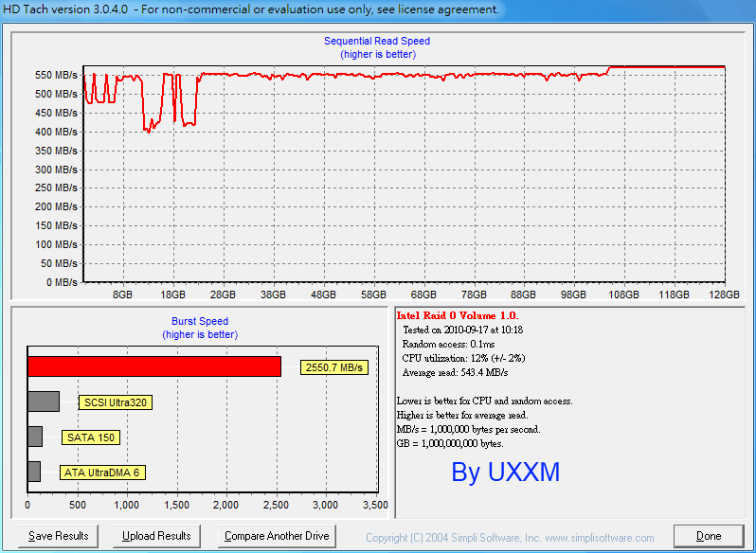The width and height of the screenshot is (756, 553).
Task: Click the Sequential Read Speed title
Action: 377,41
